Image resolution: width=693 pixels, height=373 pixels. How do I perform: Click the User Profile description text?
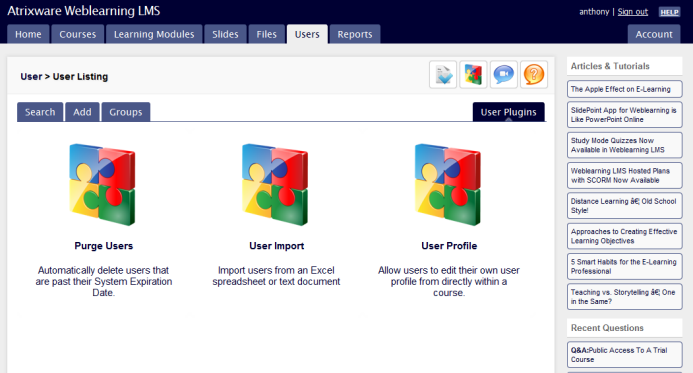[449, 282]
